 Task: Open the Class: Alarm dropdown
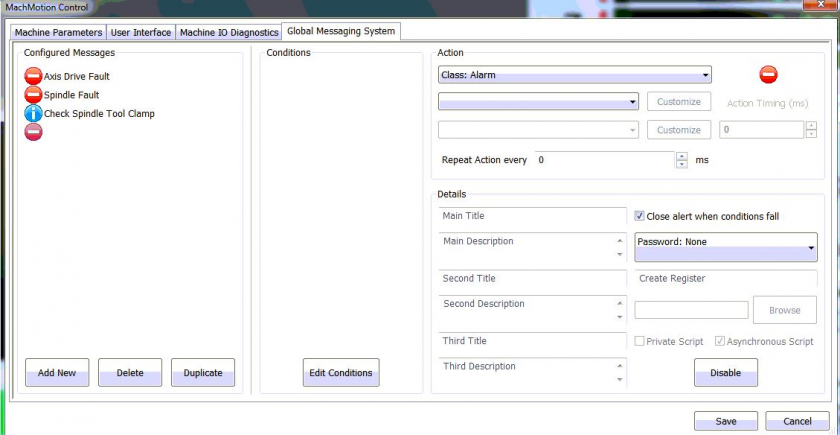[574, 75]
